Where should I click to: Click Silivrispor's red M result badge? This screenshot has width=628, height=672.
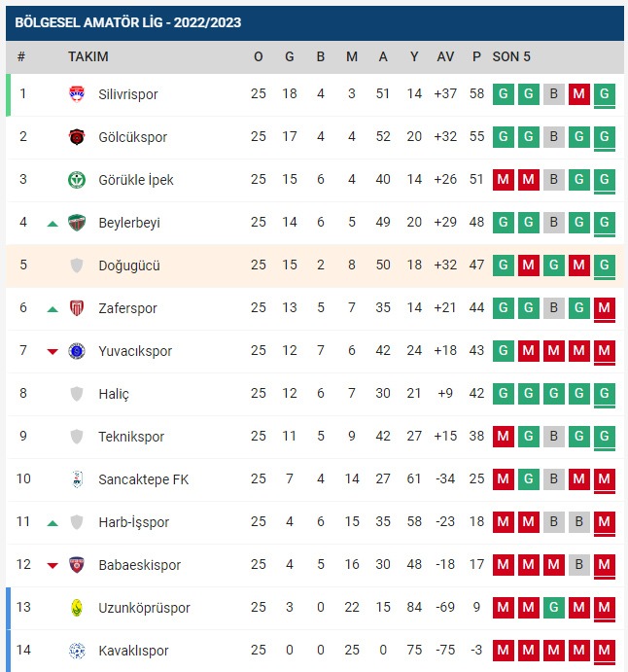click(x=579, y=94)
